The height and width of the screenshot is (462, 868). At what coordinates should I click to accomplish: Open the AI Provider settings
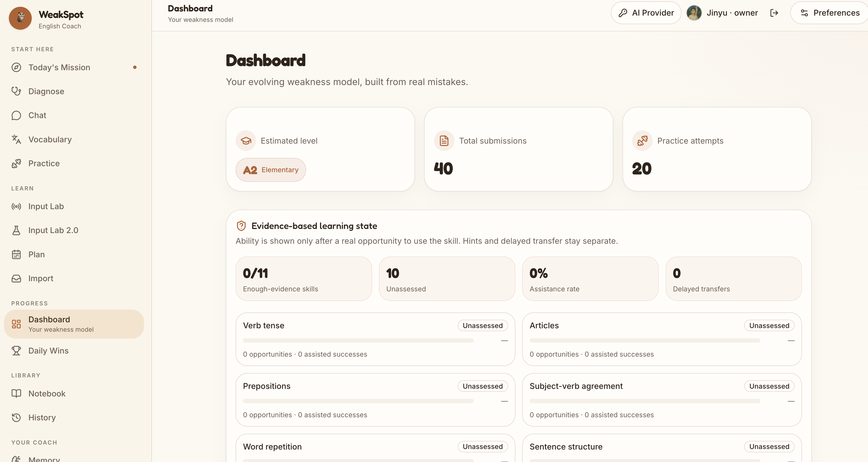pos(646,13)
